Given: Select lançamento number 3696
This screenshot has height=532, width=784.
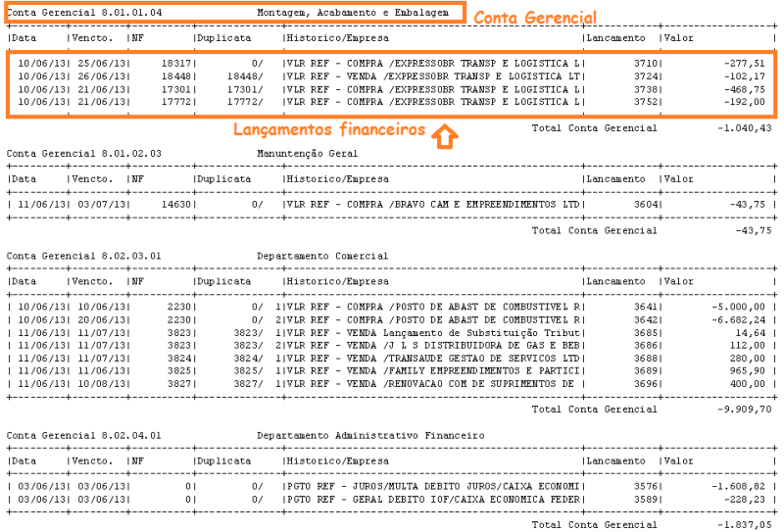Looking at the screenshot, I should pos(646,384).
